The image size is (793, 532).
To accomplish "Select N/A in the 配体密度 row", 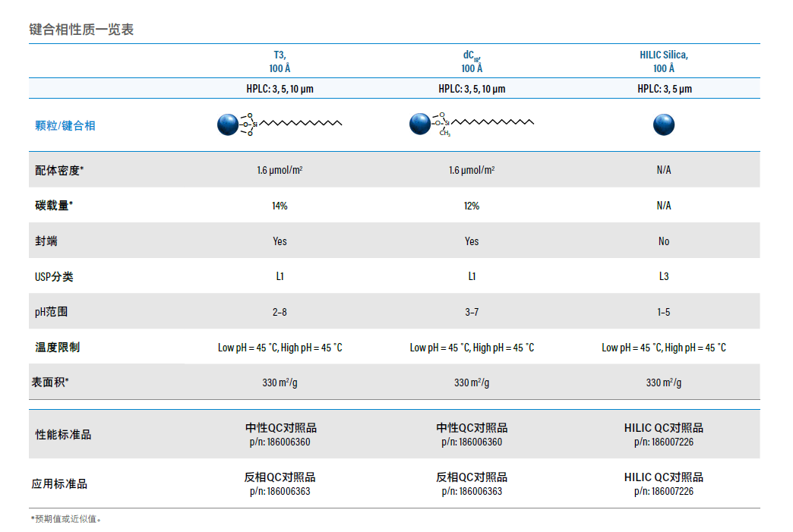I will tap(664, 170).
